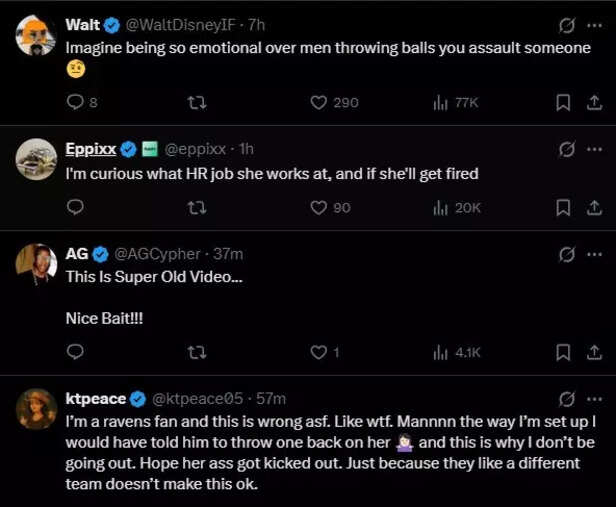Screen dimensions: 616x507
Task: Bookmark AG's 'Nice Bait' tweet
Action: click(563, 352)
